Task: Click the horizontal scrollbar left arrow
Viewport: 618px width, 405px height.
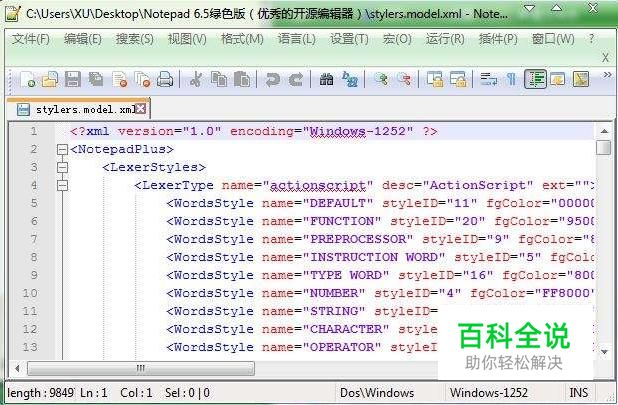Action: 17,369
